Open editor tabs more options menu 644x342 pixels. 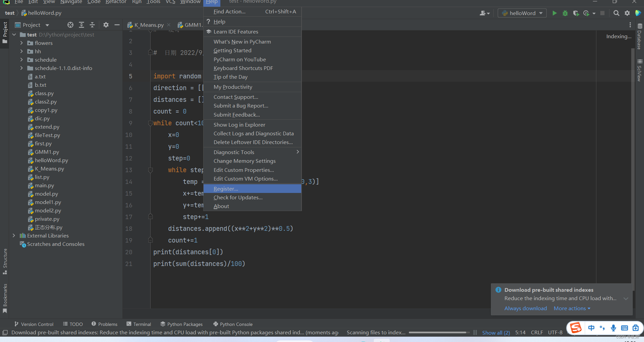[x=630, y=25]
